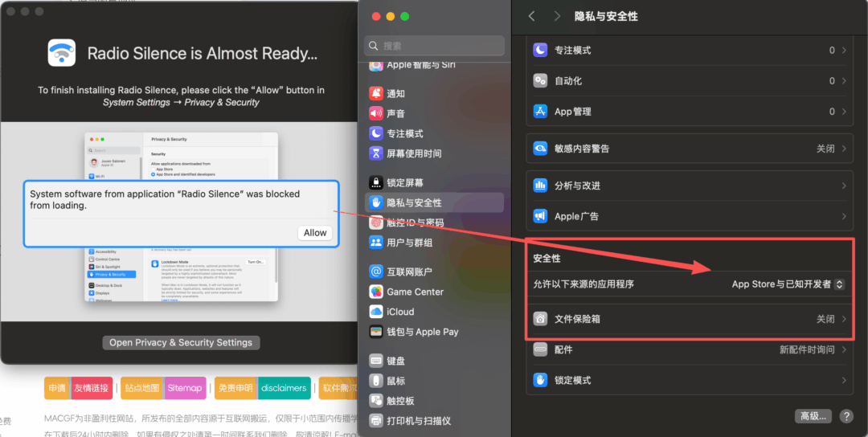Select 屏幕使用时间 label in sidebar
This screenshot has width=868, height=437.
point(414,153)
